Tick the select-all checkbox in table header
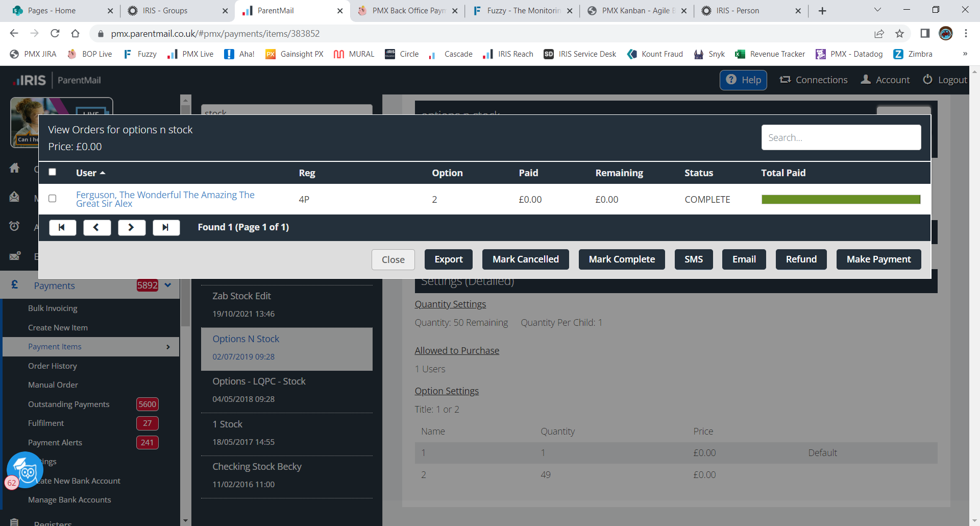The width and height of the screenshot is (980, 526). [53, 172]
